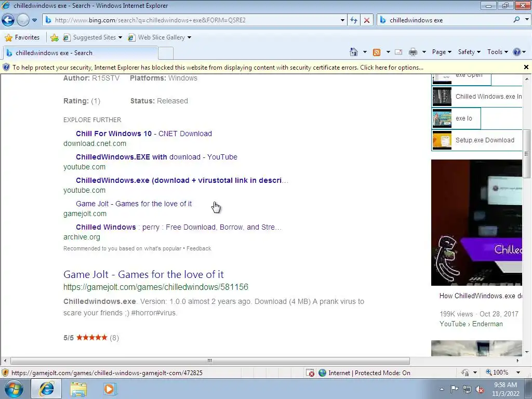Click the Read Mail icon
532x399 pixels.
pos(398,52)
